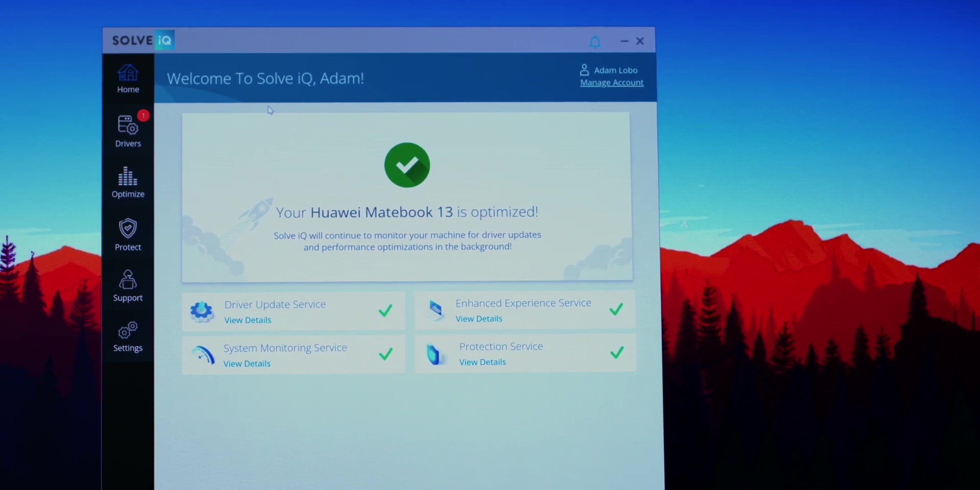
Task: Click the Huawei Matebook 13 optimized message
Action: pyautogui.click(x=407, y=212)
